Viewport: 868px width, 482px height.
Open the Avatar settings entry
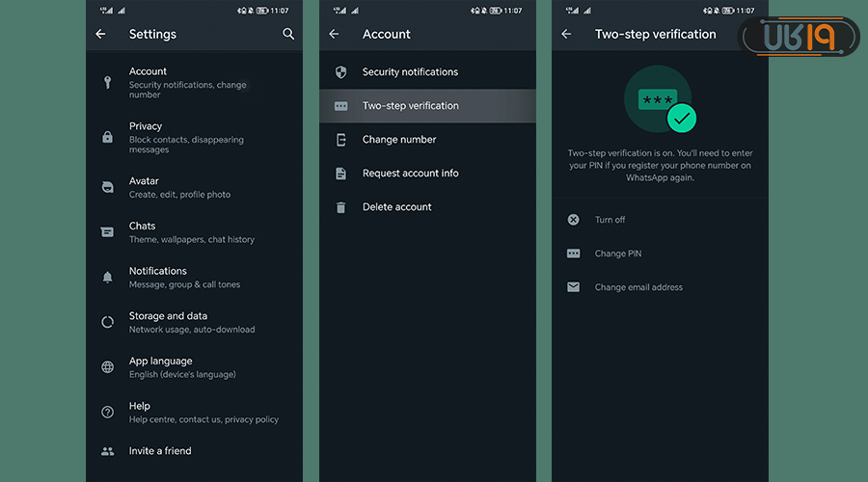click(x=179, y=187)
